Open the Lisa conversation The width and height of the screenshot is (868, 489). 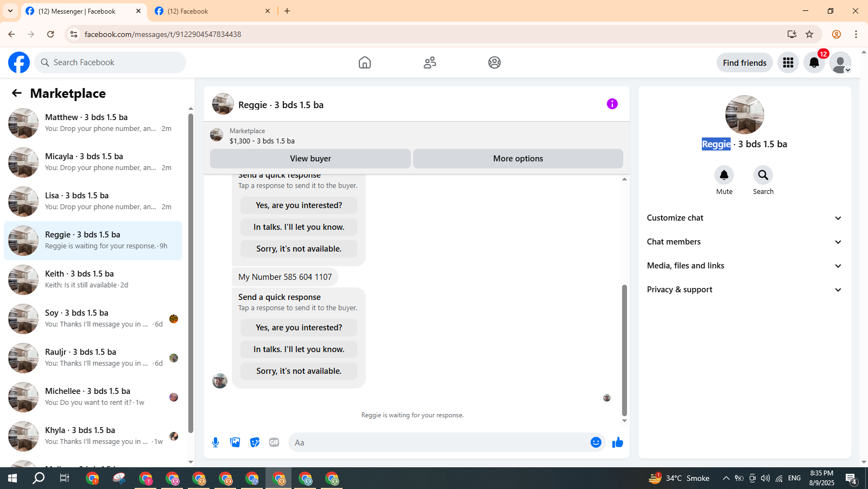pos(93,202)
